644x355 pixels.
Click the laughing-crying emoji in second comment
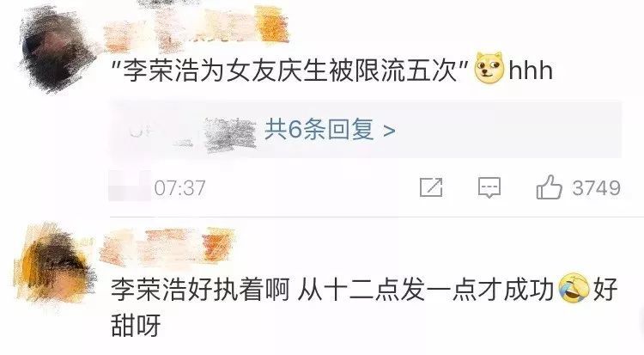coord(574,289)
